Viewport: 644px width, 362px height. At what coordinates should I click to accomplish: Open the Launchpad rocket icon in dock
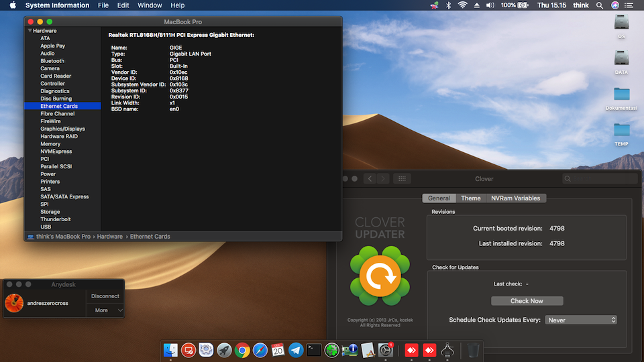[x=224, y=349]
